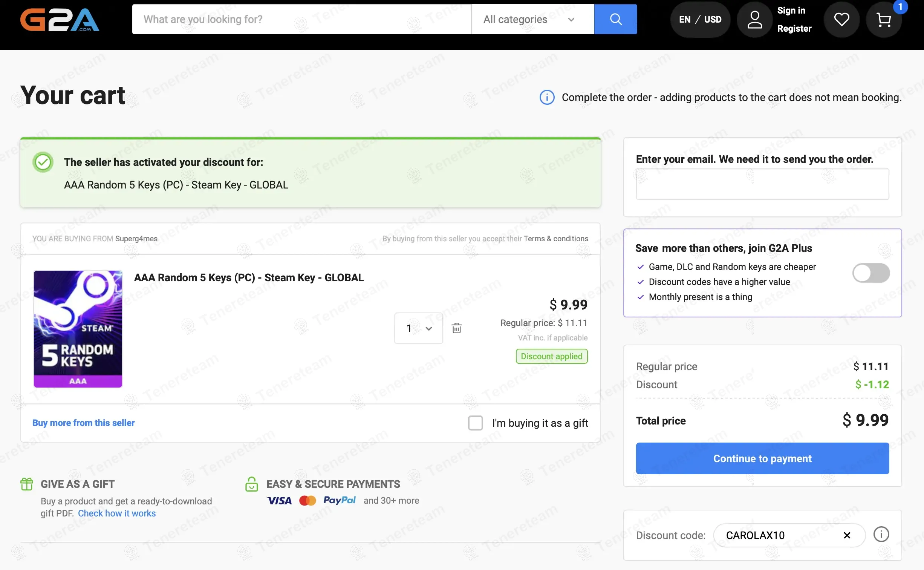Click info icon beside complete order notice

click(547, 97)
